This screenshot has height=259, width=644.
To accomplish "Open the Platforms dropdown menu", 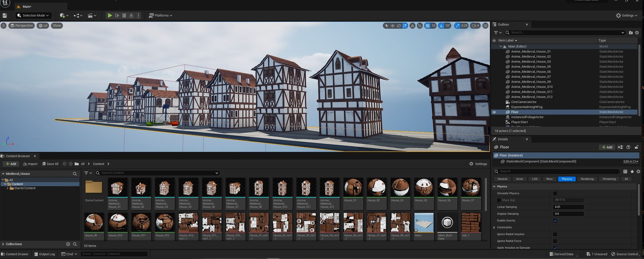I will (x=161, y=15).
